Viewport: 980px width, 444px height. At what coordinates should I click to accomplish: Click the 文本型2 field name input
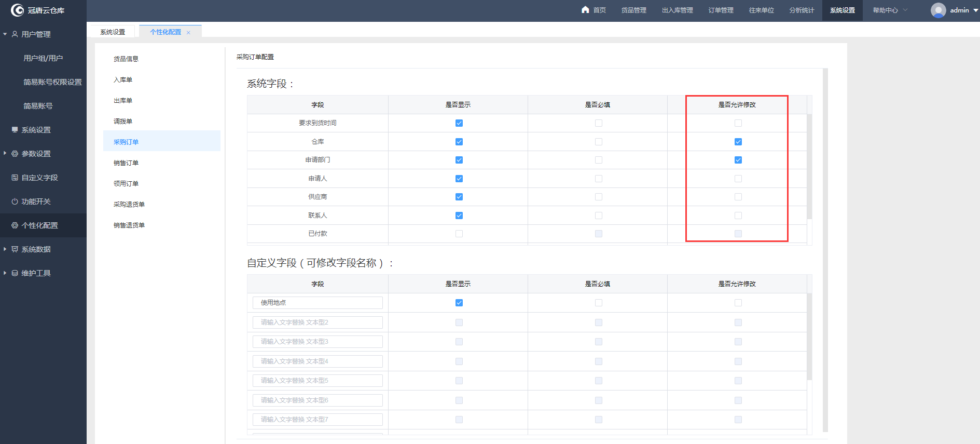(318, 322)
